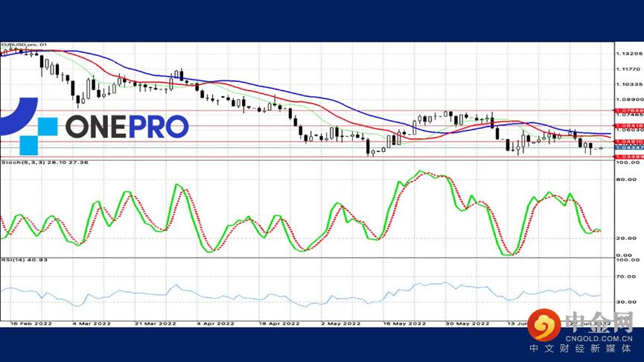
Task: Jump to the 4 Apr 2022 date label
Action: point(214,324)
